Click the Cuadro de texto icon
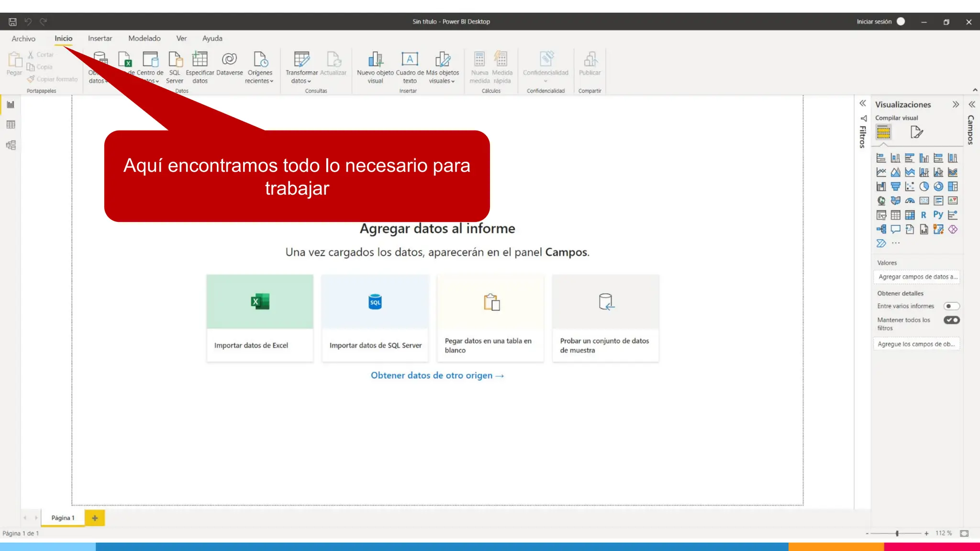Image resolution: width=980 pixels, height=551 pixels. [x=410, y=59]
